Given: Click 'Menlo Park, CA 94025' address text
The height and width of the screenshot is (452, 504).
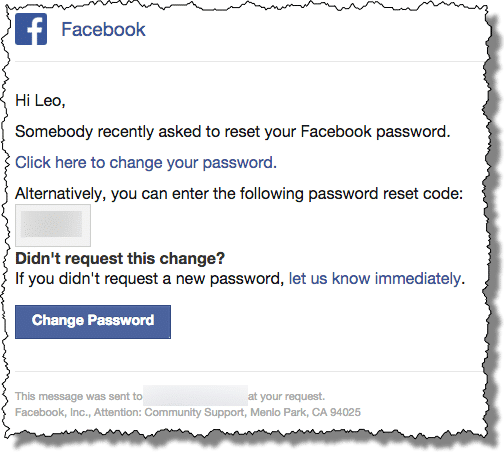Looking at the screenshot, I should [x=305, y=412].
